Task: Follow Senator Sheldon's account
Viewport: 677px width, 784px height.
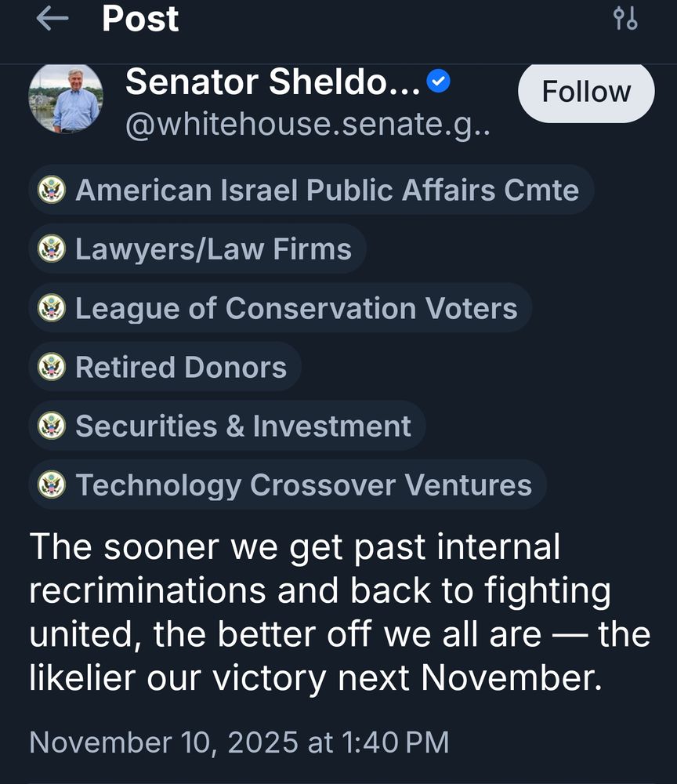Action: [x=586, y=92]
